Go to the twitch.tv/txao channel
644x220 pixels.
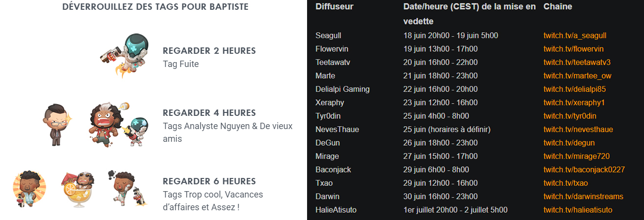tap(566, 183)
